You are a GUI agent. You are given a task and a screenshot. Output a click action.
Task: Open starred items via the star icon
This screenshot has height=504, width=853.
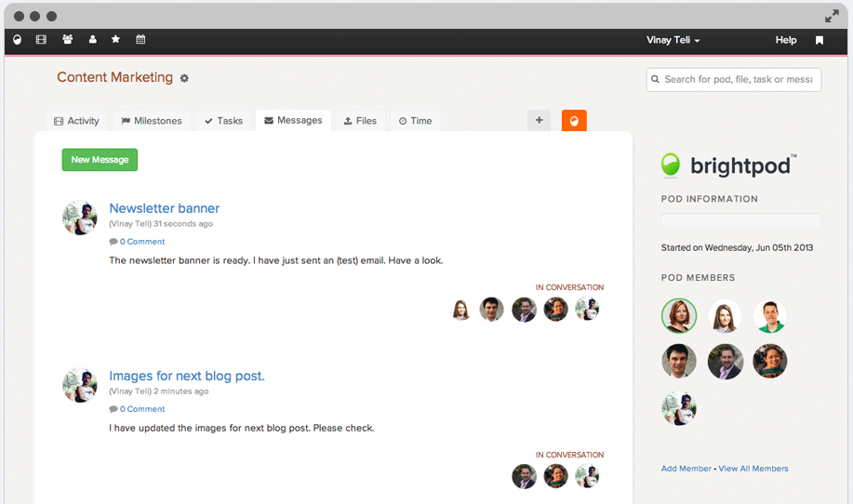click(116, 40)
